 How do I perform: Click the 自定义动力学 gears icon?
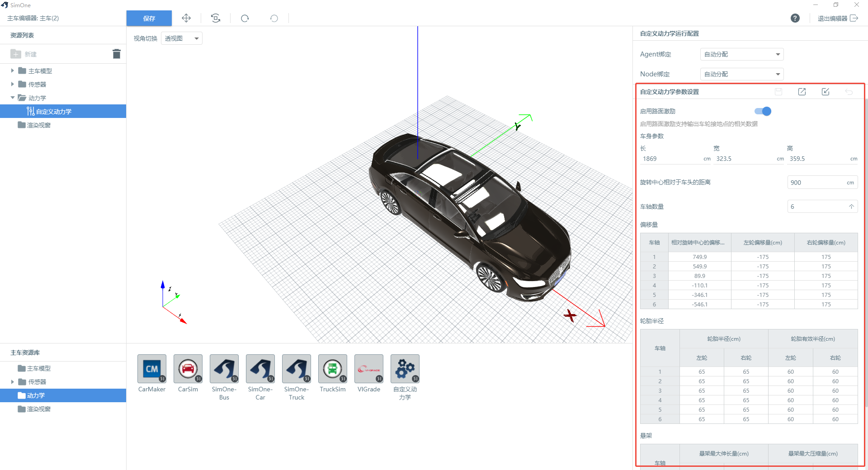(x=405, y=369)
